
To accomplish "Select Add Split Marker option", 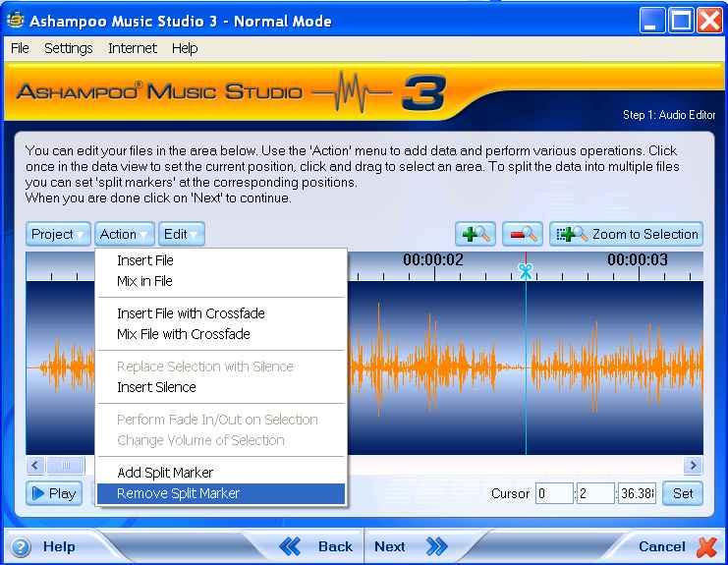I will pos(164,473).
